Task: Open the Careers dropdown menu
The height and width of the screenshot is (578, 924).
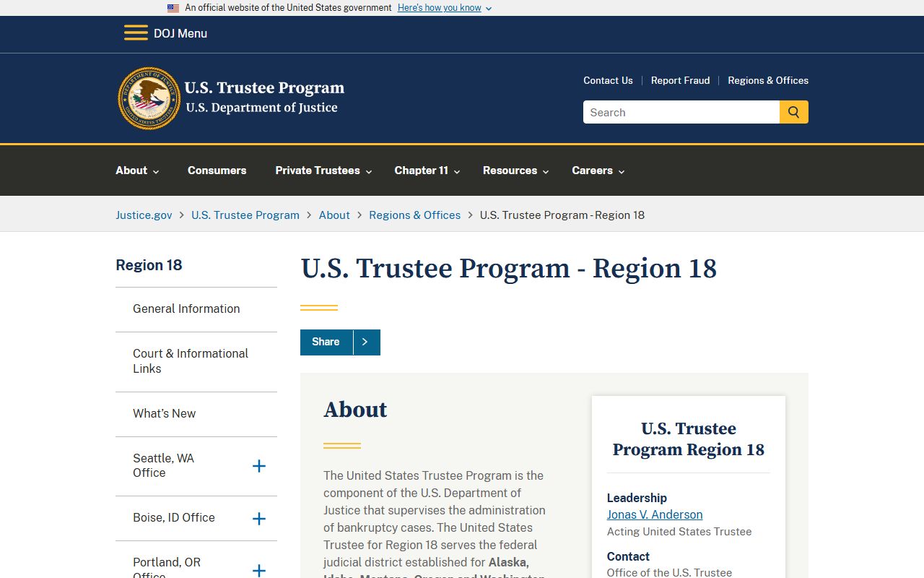Action: coord(598,171)
